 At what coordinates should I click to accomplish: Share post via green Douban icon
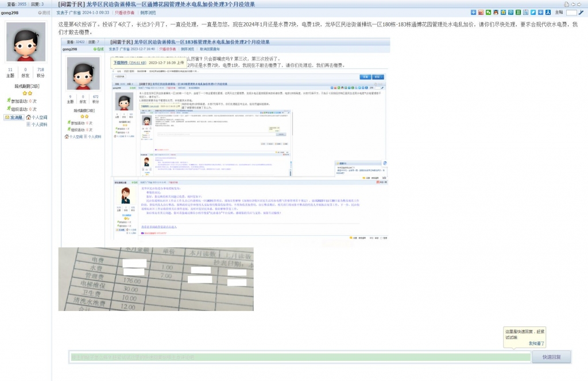point(518,12)
